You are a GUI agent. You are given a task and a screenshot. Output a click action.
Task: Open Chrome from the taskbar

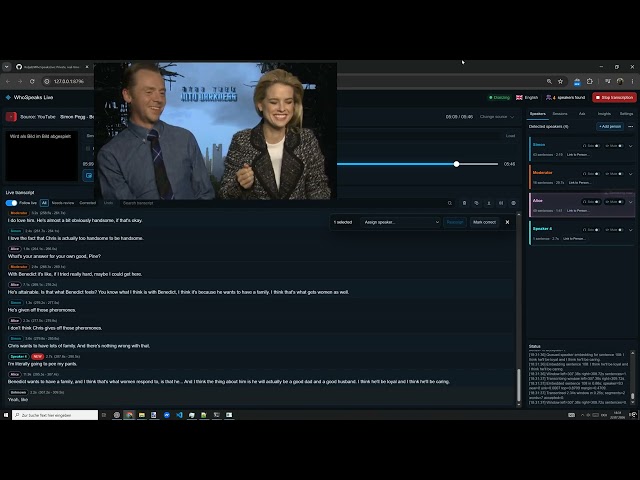129,415
